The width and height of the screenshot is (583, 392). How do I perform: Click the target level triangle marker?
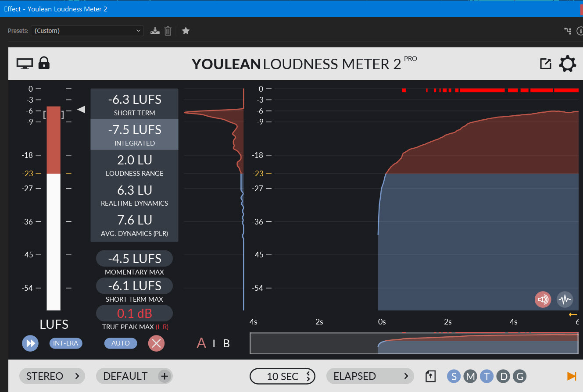pos(81,110)
